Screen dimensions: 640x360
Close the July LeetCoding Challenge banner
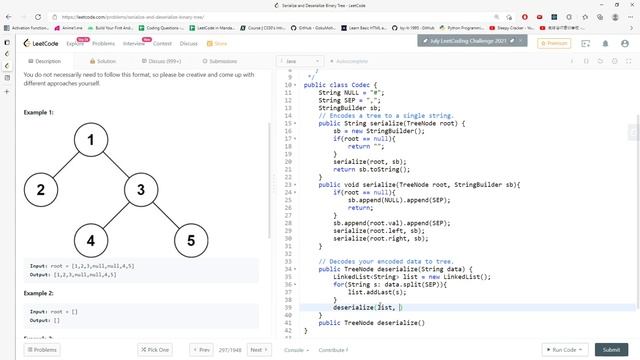tap(520, 41)
